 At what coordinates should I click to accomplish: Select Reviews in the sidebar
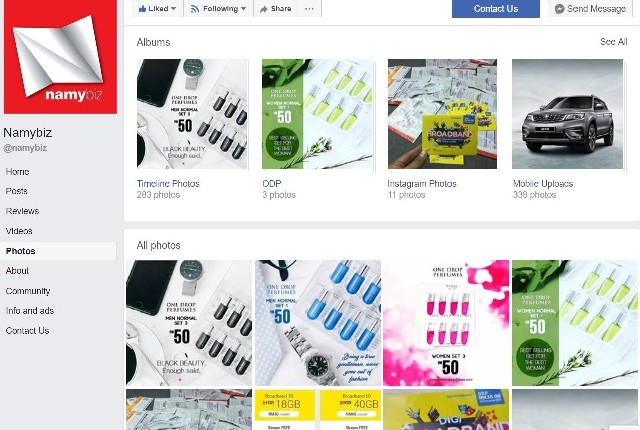point(22,211)
